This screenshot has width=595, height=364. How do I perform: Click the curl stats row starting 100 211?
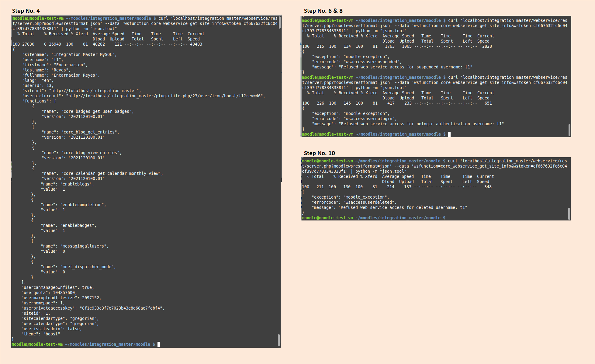pyautogui.click(x=397, y=187)
